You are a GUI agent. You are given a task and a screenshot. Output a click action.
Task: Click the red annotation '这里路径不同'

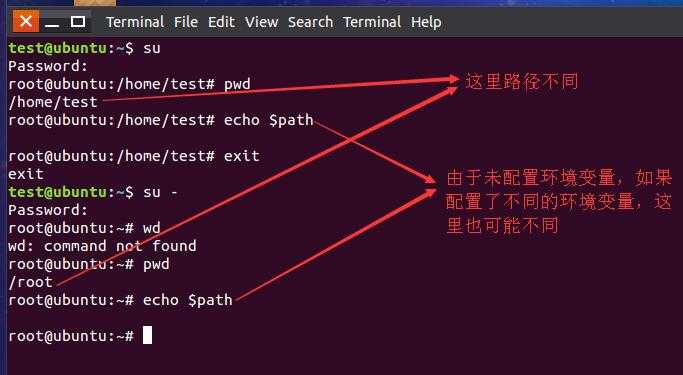(x=521, y=81)
